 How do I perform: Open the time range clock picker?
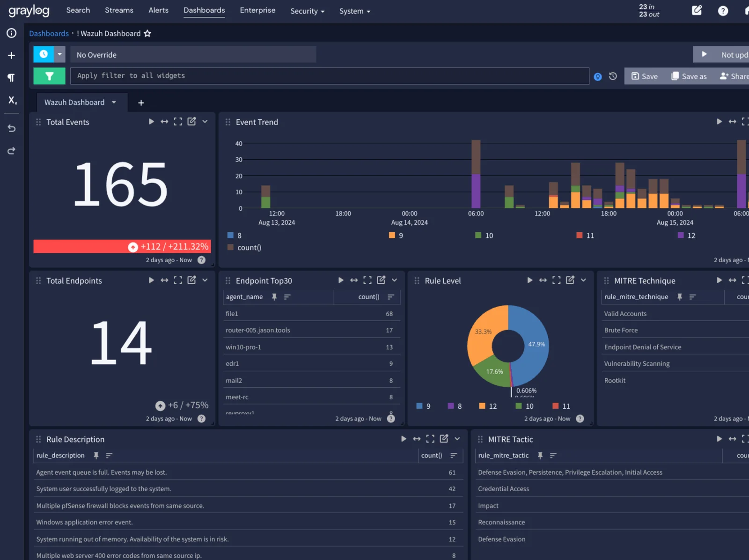44,54
